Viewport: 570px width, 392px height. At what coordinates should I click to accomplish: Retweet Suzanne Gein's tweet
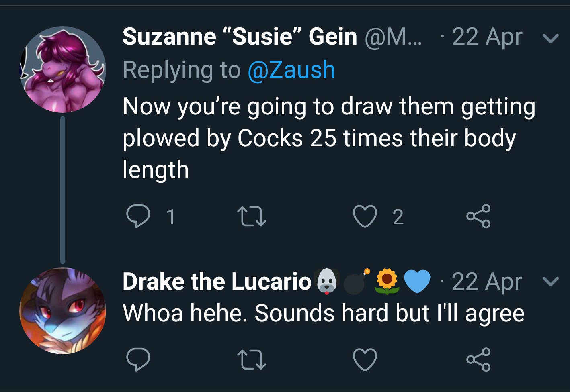click(x=252, y=216)
